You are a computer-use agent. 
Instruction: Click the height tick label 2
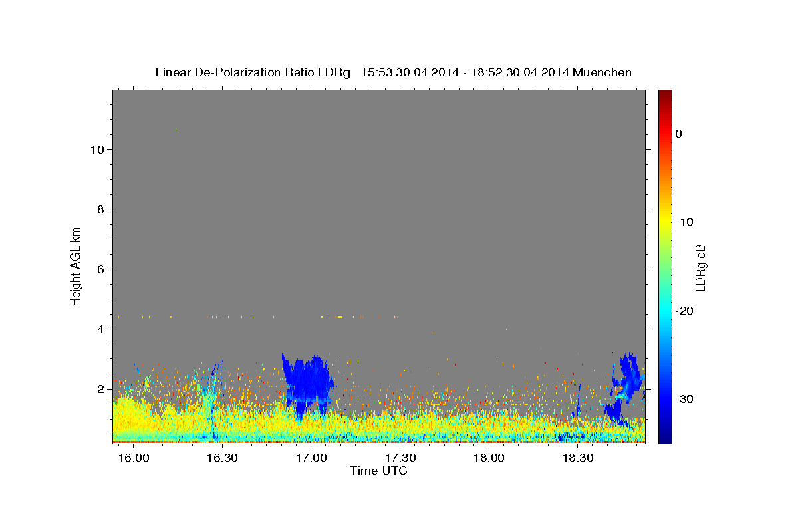coord(100,389)
